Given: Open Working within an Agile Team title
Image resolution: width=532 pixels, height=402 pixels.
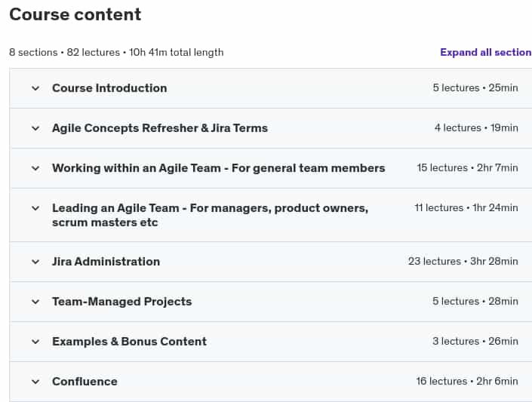Looking at the screenshot, I should pyautogui.click(x=219, y=168).
